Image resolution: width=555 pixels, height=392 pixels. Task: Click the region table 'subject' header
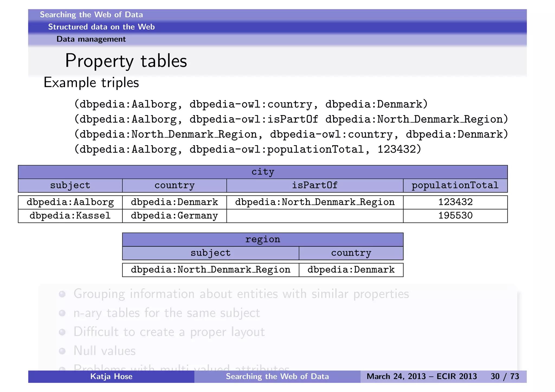211,253
